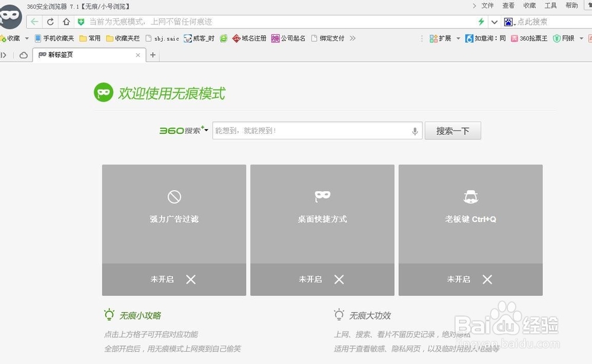
Task: Open the 工具 menu
Action: [551, 5]
